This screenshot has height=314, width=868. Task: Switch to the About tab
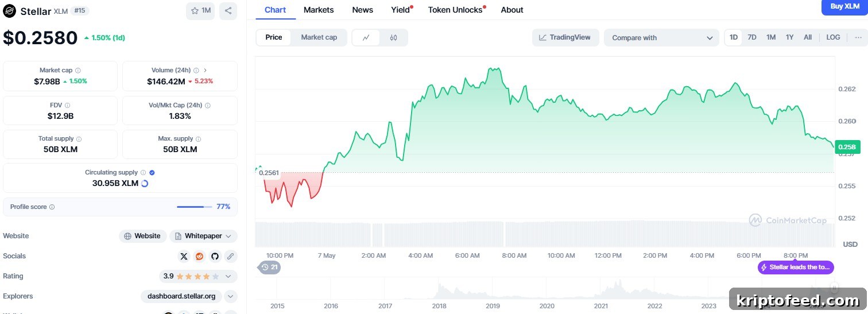512,10
